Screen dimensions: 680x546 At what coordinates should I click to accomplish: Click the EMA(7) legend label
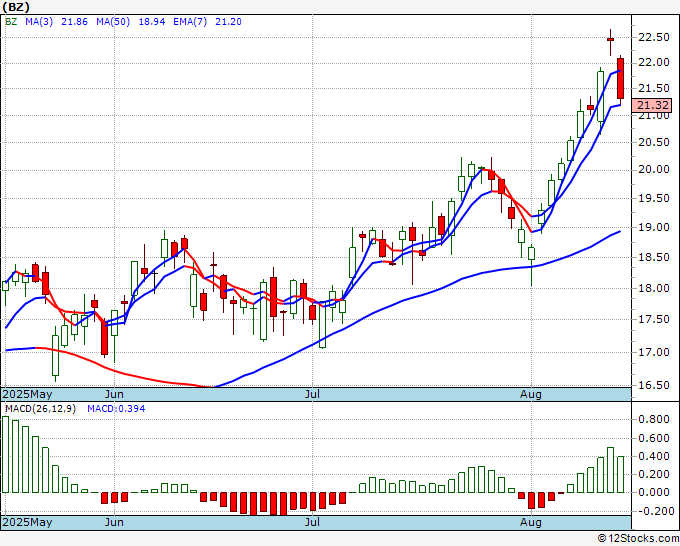click(x=190, y=22)
